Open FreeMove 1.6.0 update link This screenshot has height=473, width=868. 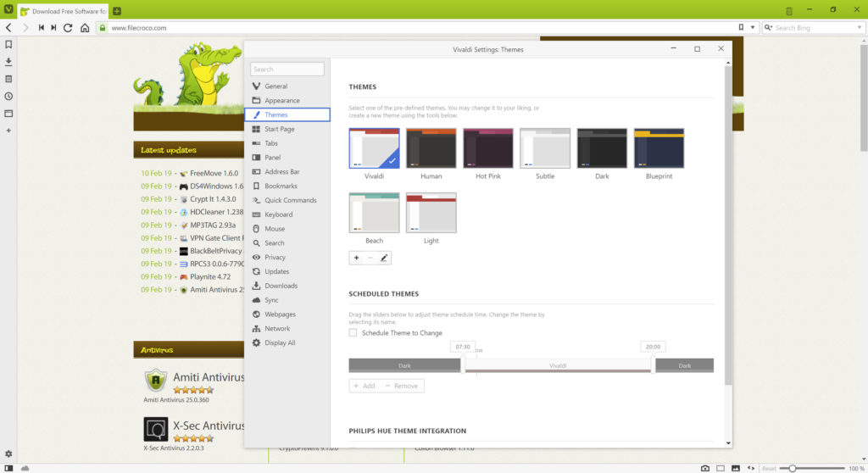[214, 174]
